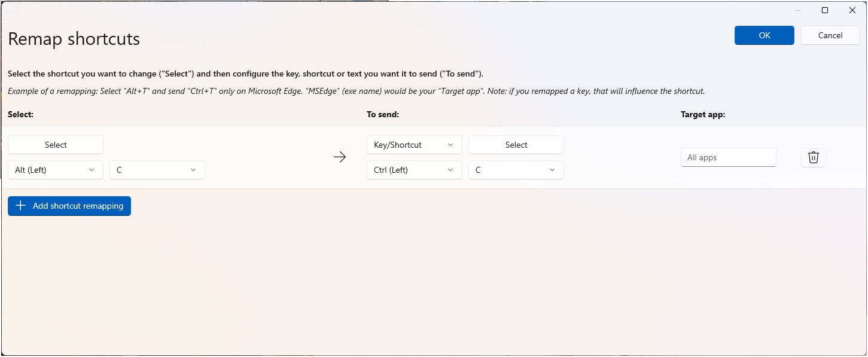Open the Ctrl (Left) dropdown under To send
The image size is (868, 357).
tap(414, 170)
